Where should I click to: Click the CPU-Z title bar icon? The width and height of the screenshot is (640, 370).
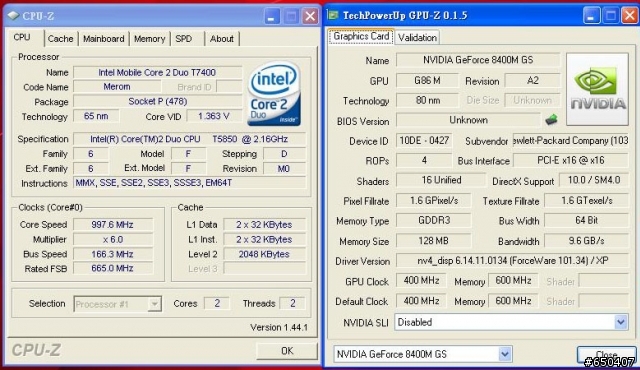pos(13,16)
